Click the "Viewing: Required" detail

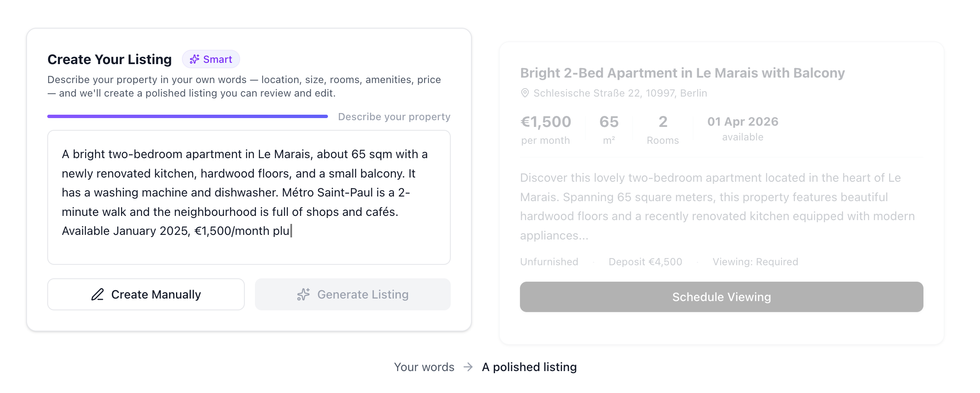point(755,262)
